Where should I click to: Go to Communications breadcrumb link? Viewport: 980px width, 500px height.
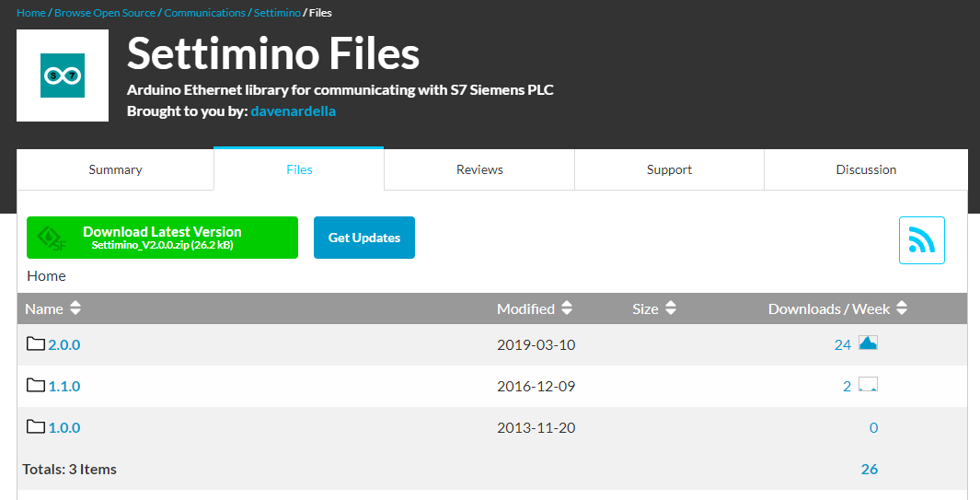(205, 13)
